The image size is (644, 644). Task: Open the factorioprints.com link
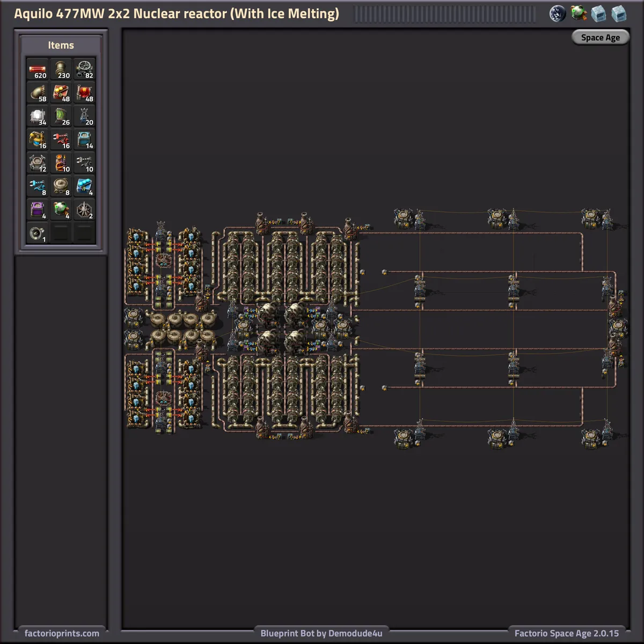[62, 633]
